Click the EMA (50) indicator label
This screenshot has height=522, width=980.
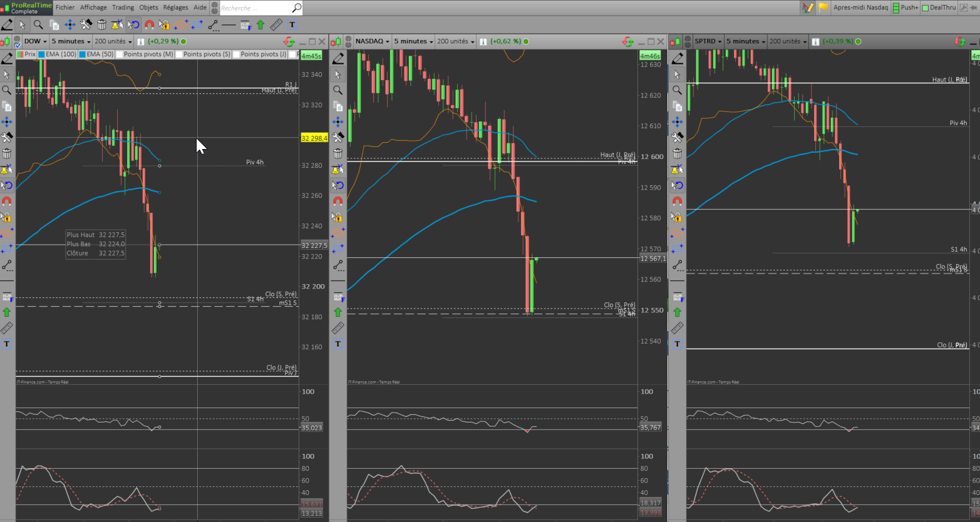[x=100, y=54]
